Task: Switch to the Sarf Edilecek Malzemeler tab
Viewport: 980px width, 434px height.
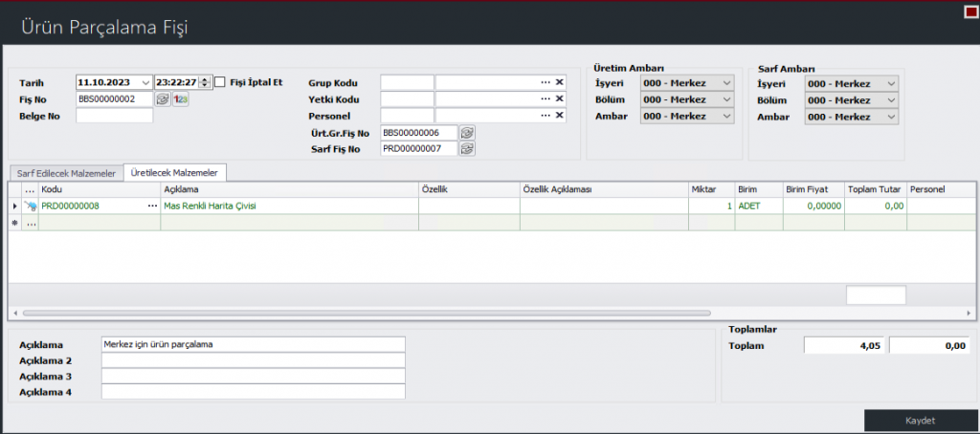Action: click(x=66, y=173)
